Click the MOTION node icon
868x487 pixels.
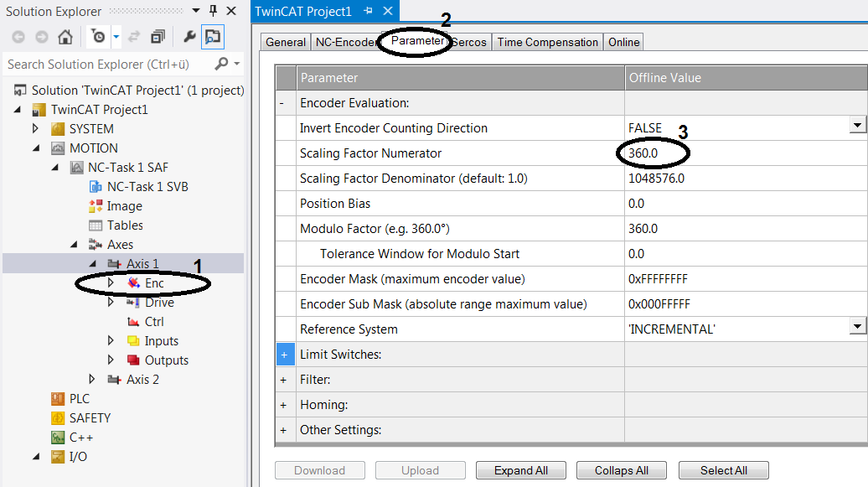(x=58, y=148)
